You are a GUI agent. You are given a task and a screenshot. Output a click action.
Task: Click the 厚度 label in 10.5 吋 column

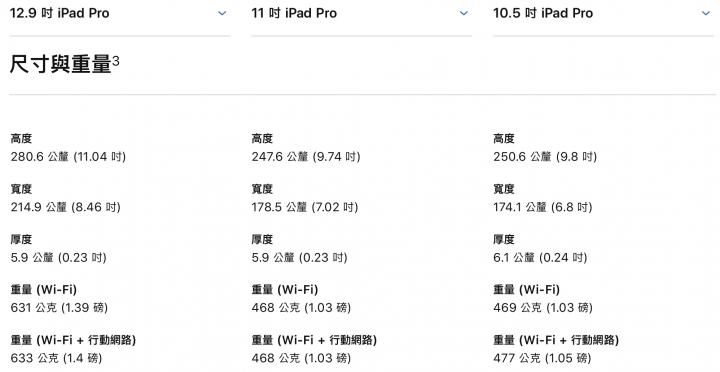504,240
